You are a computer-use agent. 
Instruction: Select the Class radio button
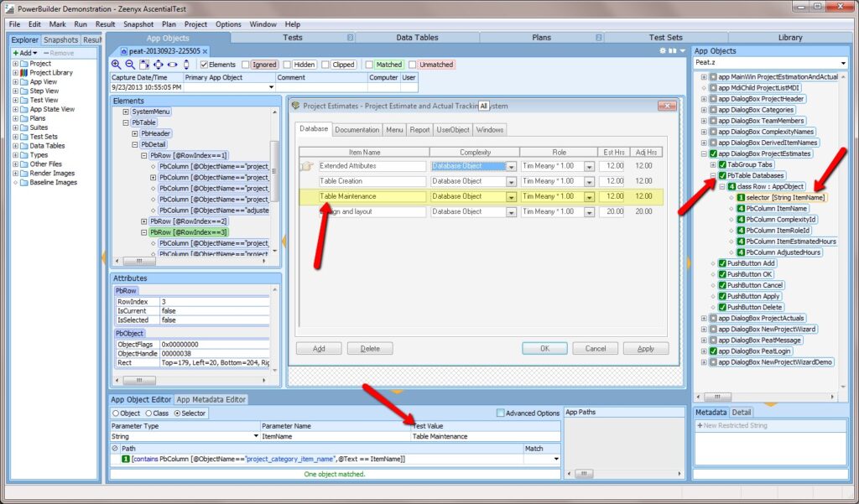point(149,413)
